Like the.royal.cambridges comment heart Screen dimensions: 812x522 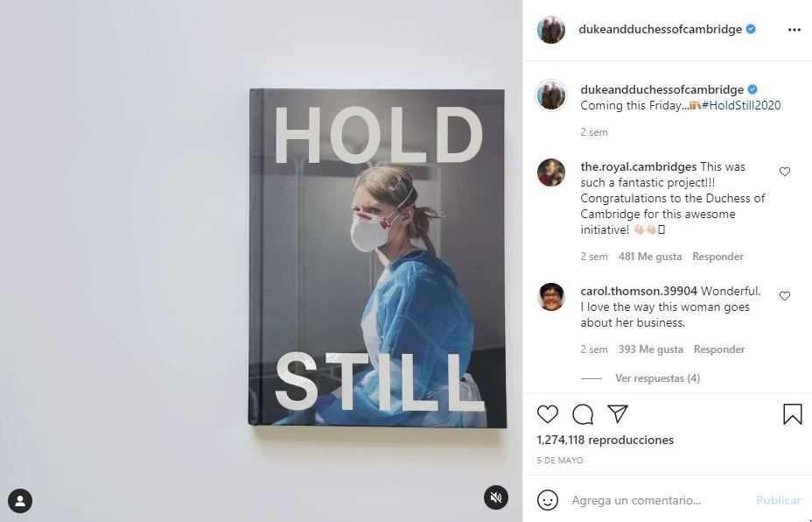point(785,172)
